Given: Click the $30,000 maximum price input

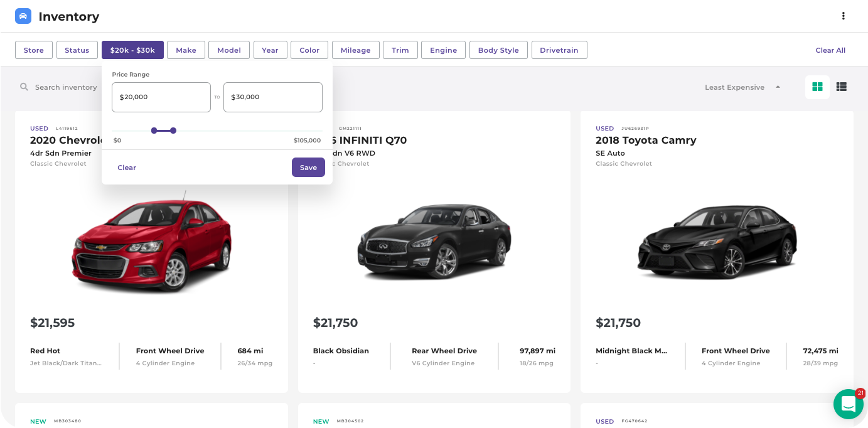Looking at the screenshot, I should tap(272, 97).
